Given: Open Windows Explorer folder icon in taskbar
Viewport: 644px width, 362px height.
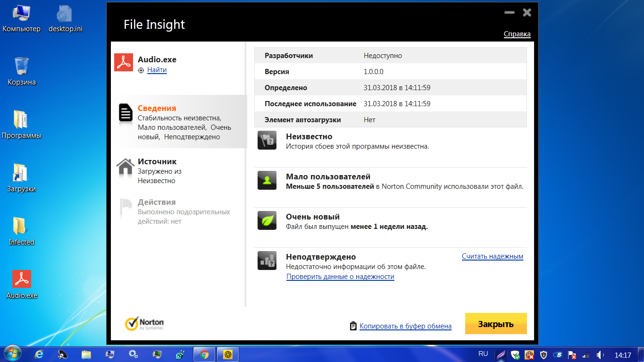Looking at the screenshot, I should pyautogui.click(x=86, y=354).
